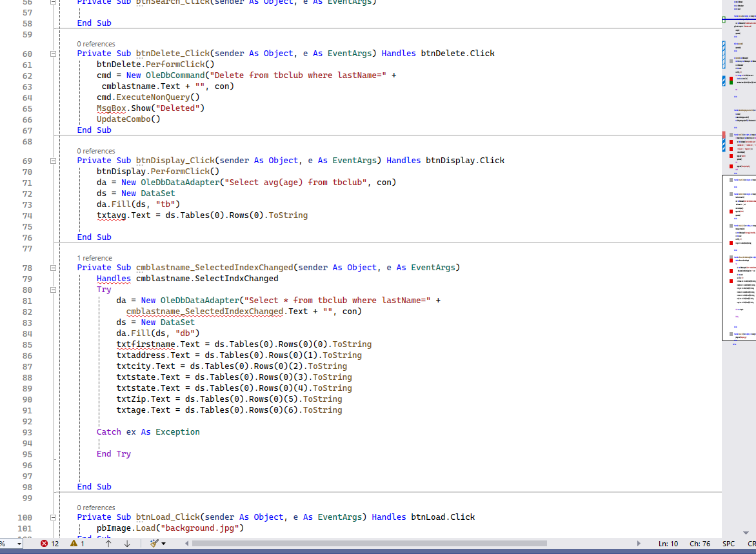Click '1 reference' above cmblastname_SelectedIndexChanged

tap(94, 258)
